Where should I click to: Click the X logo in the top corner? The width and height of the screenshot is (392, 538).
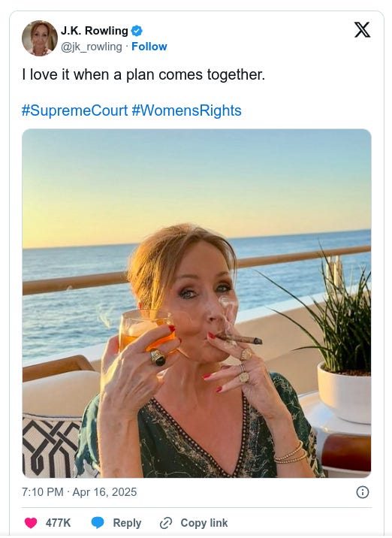[362, 29]
